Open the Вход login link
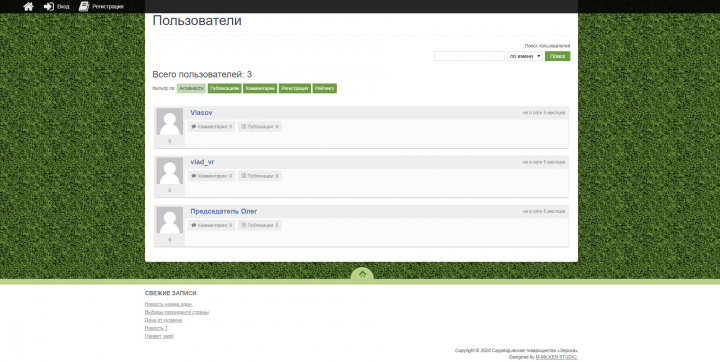This screenshot has height=362, width=720. pos(56,6)
